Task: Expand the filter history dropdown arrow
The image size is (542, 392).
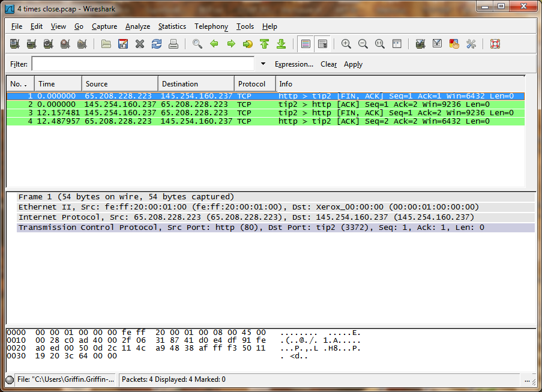Action: pos(263,64)
